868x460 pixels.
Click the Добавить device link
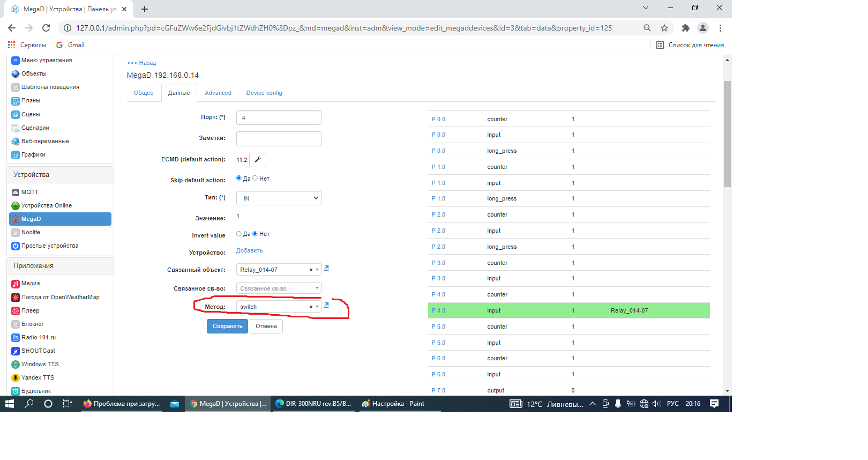249,250
